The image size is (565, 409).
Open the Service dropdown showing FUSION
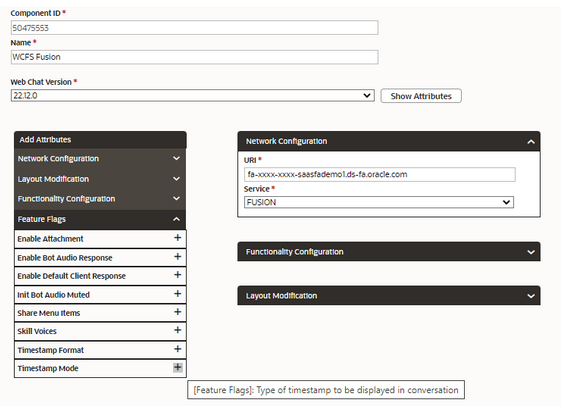coord(379,202)
